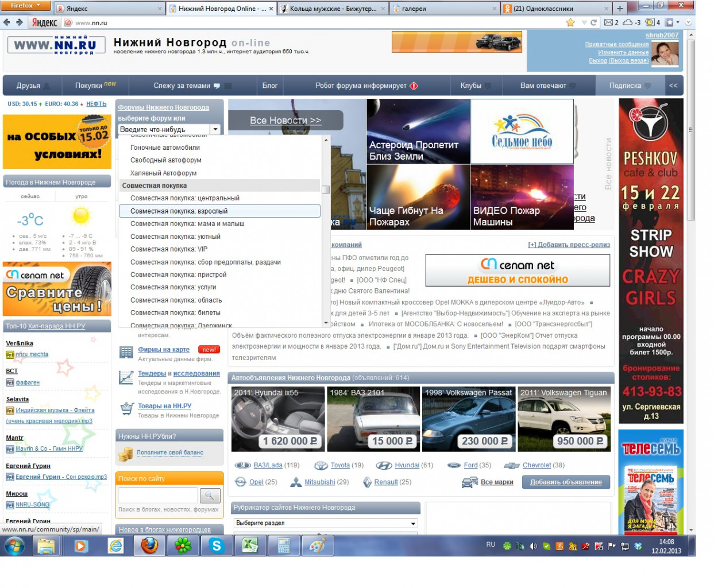The image size is (714, 588).
Task: Click the forum dropdown list scrollbar thumb
Action: [x=326, y=189]
